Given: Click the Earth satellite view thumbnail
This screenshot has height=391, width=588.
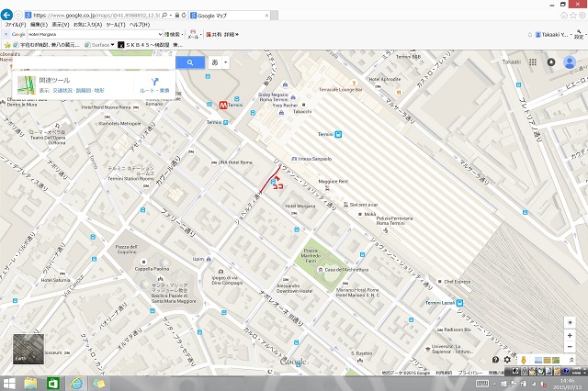Looking at the screenshot, I should [x=28, y=349].
